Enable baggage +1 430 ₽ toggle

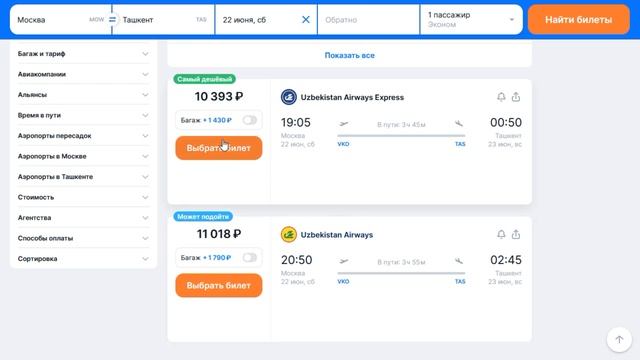[x=249, y=120]
